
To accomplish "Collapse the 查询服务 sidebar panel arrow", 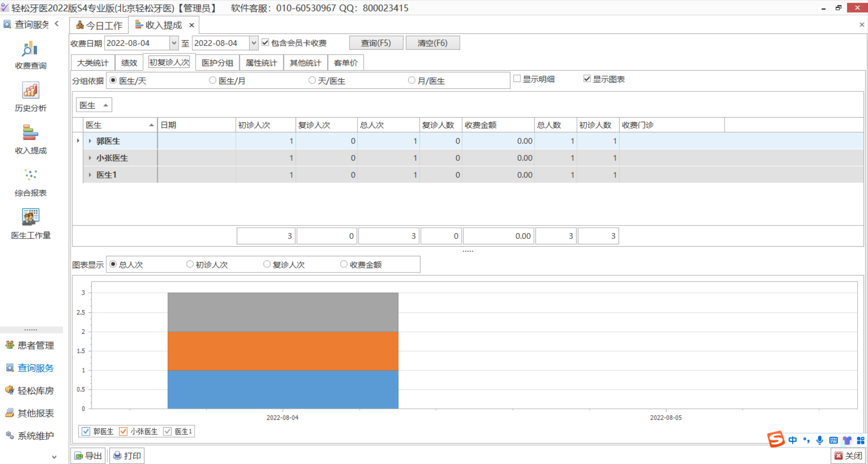I will (57, 24).
